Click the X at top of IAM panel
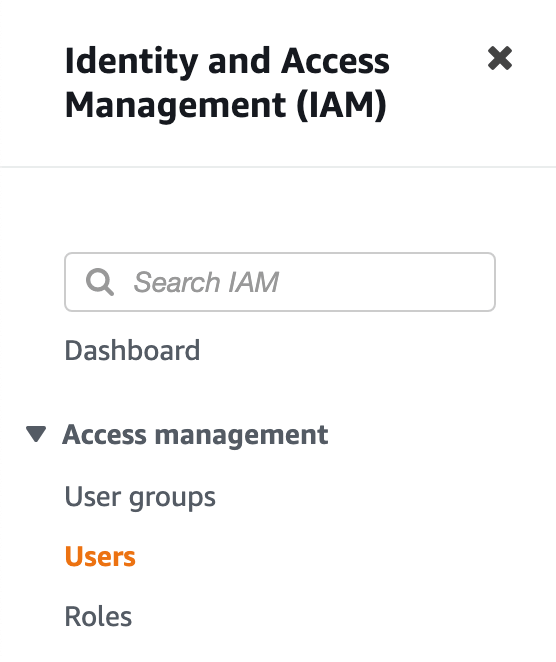Viewport: 556px width, 662px height. [500, 58]
